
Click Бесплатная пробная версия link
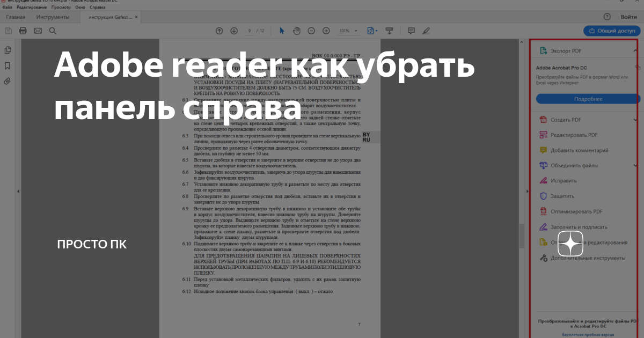pos(588,334)
